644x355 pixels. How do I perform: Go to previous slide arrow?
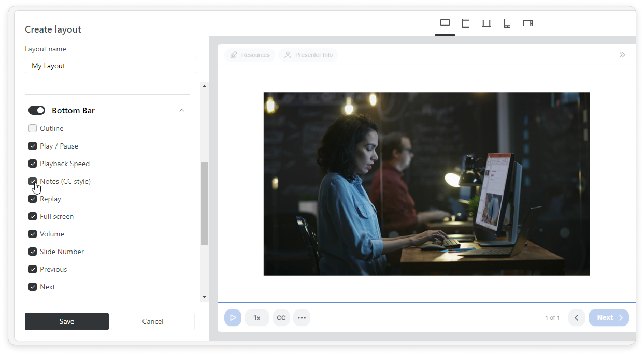pyautogui.click(x=576, y=318)
